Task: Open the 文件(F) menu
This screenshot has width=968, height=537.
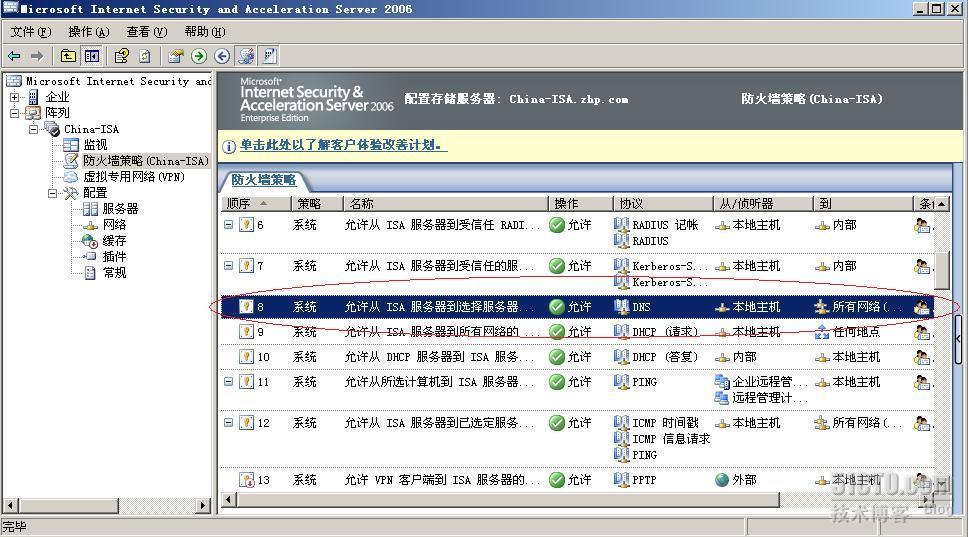Action: tap(30, 31)
